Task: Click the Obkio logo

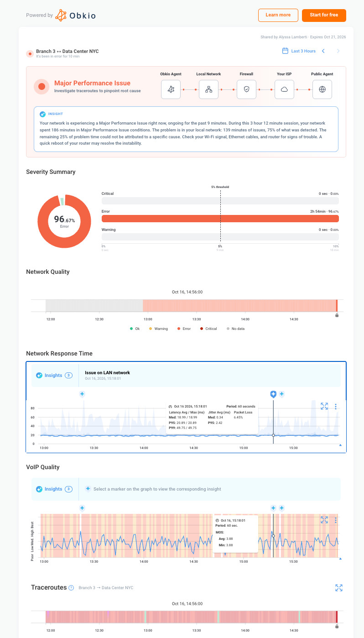Action: [75, 15]
